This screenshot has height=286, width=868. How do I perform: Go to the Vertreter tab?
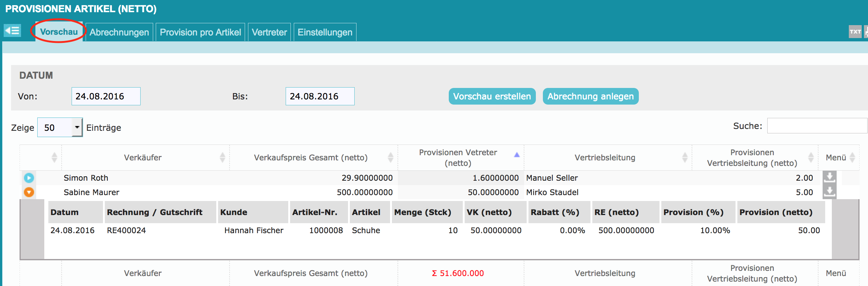pyautogui.click(x=269, y=33)
